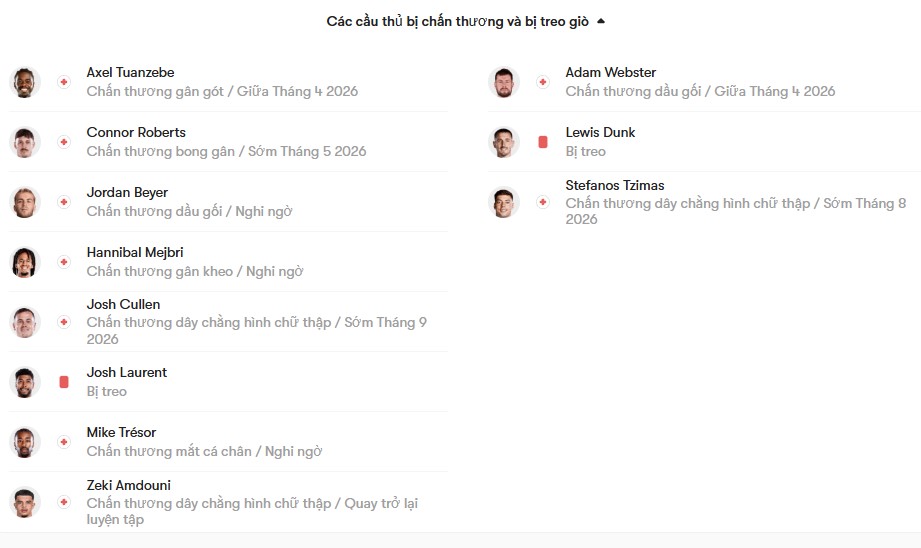Screen dimensions: 921x548
Task: Click Josh Laurent's red card icon
Action: coord(64,382)
